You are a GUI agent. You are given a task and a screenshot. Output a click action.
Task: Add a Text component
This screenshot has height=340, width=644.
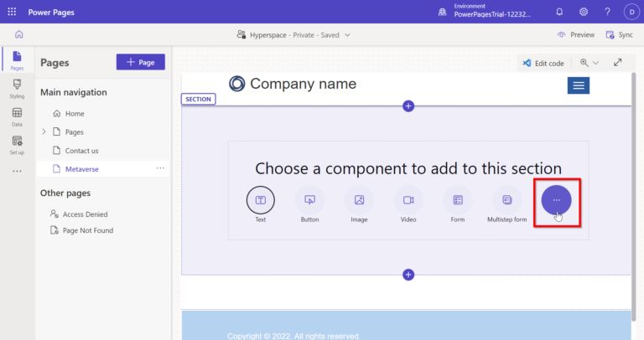click(261, 204)
